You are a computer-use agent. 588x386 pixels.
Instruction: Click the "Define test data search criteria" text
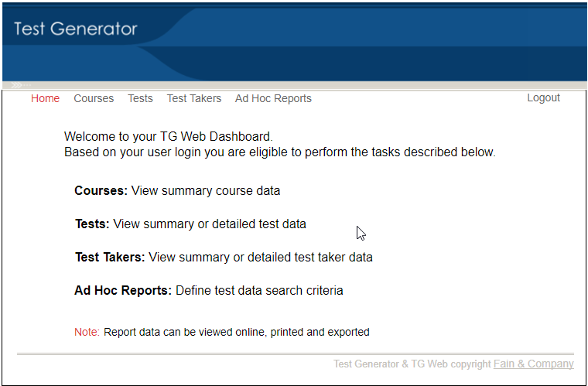point(259,290)
